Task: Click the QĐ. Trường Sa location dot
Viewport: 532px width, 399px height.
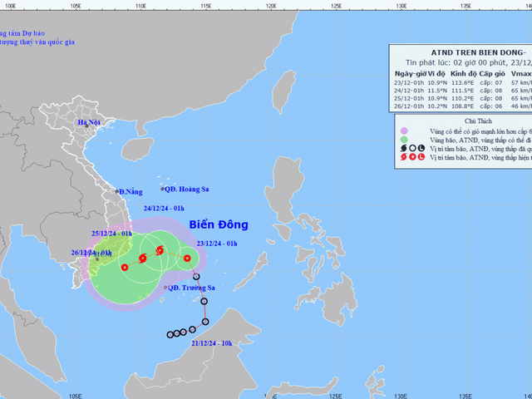Action: (165, 288)
